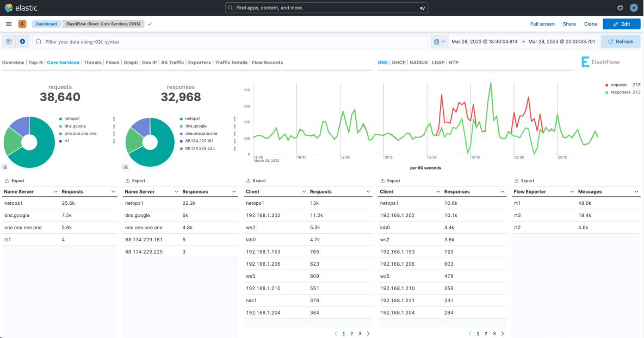Click the one.one.one.one color dot in responses legend
This screenshot has height=338, width=644.
[x=182, y=134]
